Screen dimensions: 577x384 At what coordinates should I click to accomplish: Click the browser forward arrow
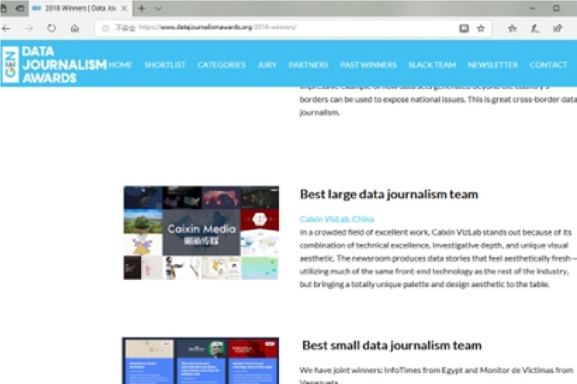[x=29, y=28]
